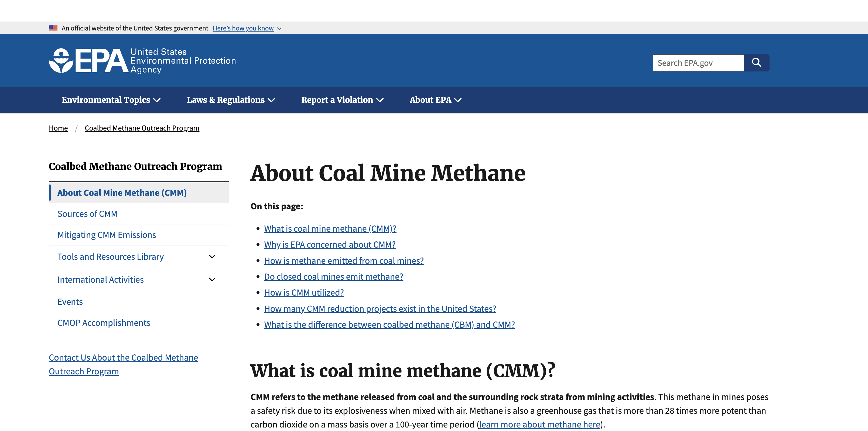Expand 'Here's how you know' banner

click(x=247, y=28)
